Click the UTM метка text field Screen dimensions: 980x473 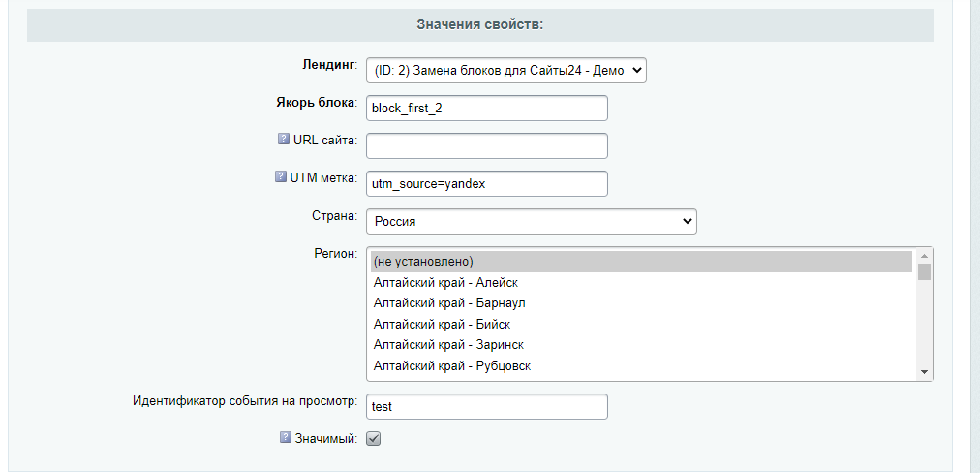(x=486, y=183)
